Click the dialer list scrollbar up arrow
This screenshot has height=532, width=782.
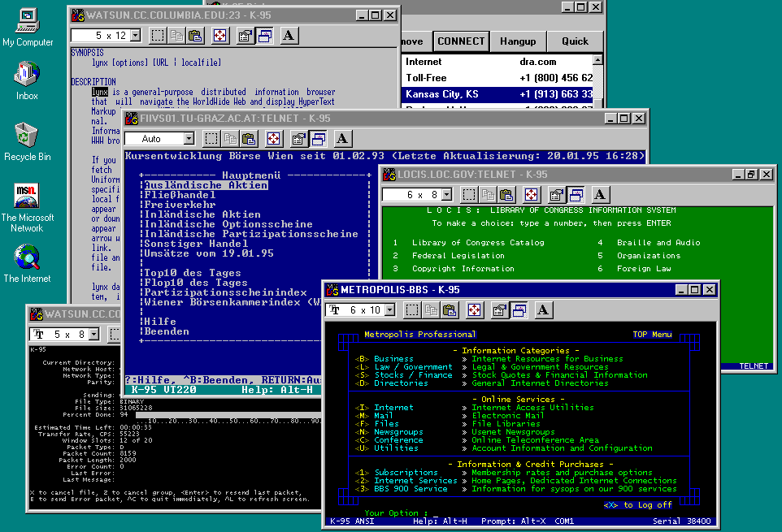click(x=599, y=61)
